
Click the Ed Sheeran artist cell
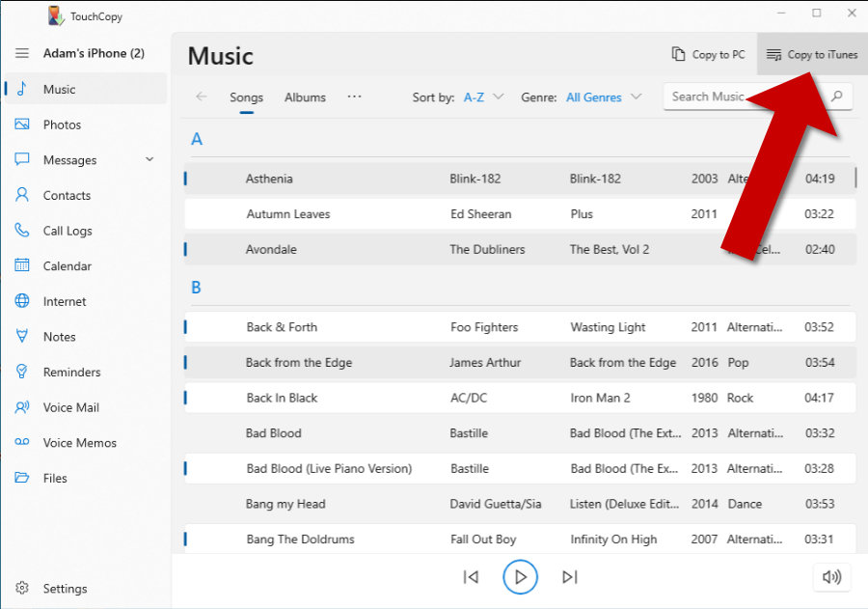(x=480, y=214)
